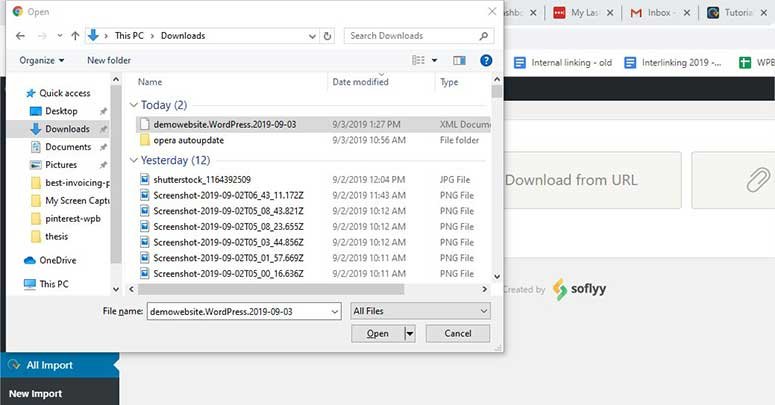Click the file list scroll-down arrow
This screenshot has height=405, width=775.
pos(497,276)
